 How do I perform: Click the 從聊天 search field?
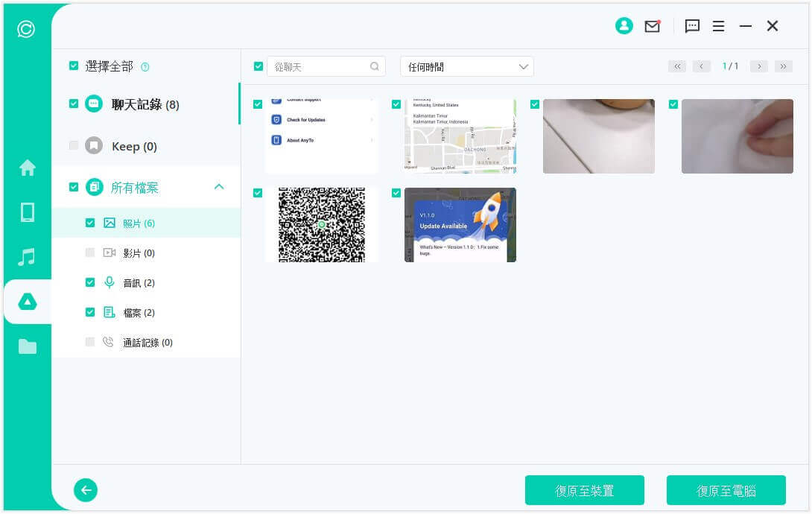click(326, 67)
